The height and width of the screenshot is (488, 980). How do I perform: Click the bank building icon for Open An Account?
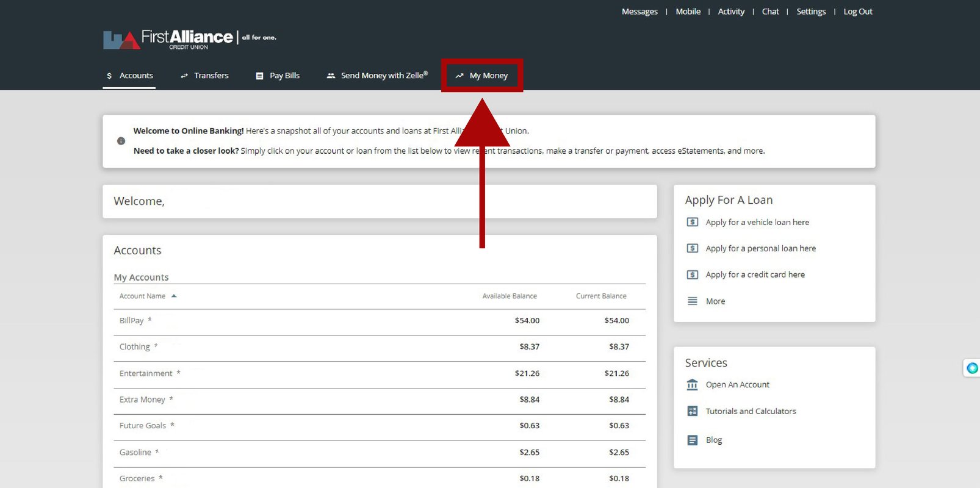(693, 385)
